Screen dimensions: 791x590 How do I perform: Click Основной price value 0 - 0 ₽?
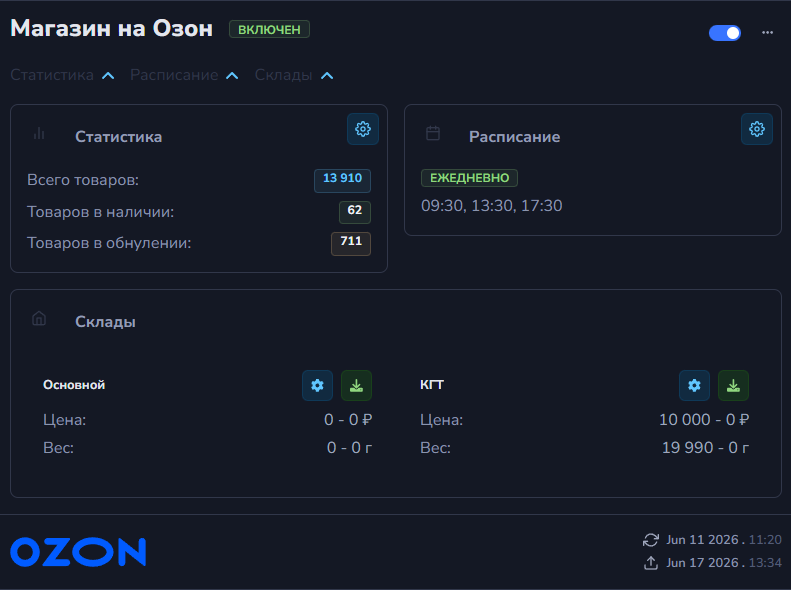coord(348,420)
